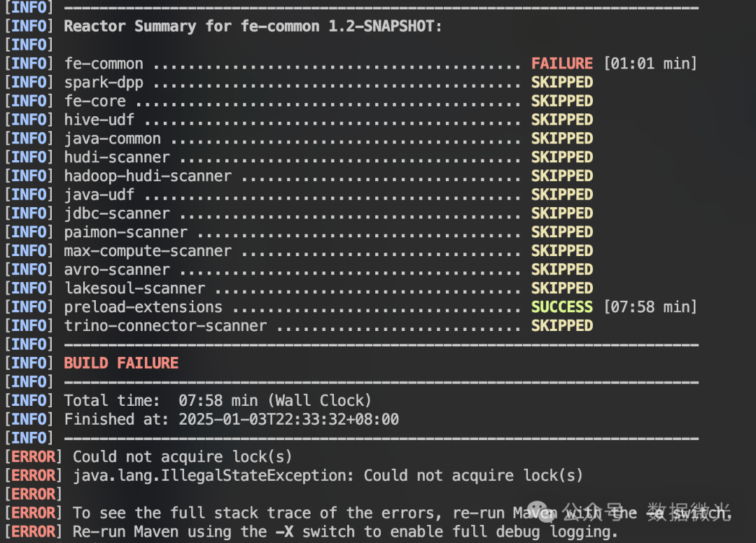756x543 pixels.
Task: Click the spark-dpp module name
Action: pos(104,83)
